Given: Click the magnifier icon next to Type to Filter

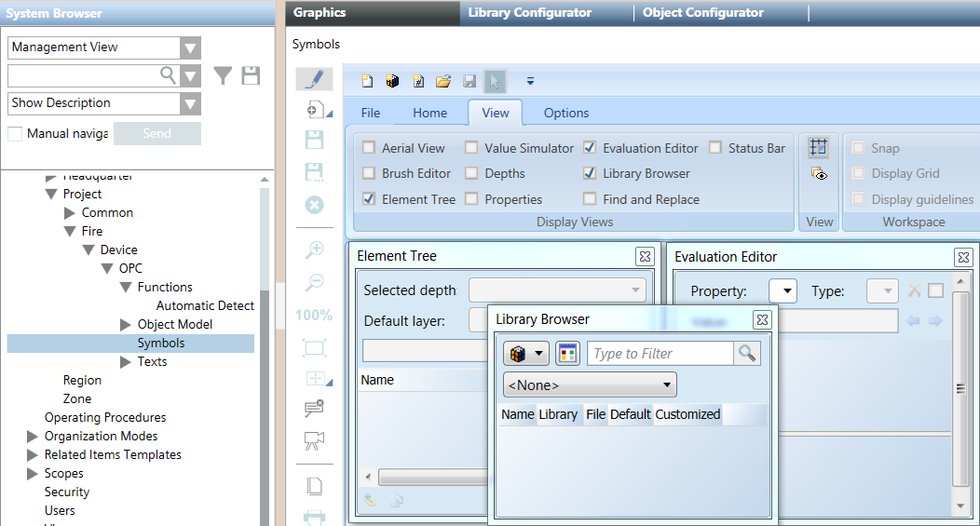Looking at the screenshot, I should click(x=747, y=354).
